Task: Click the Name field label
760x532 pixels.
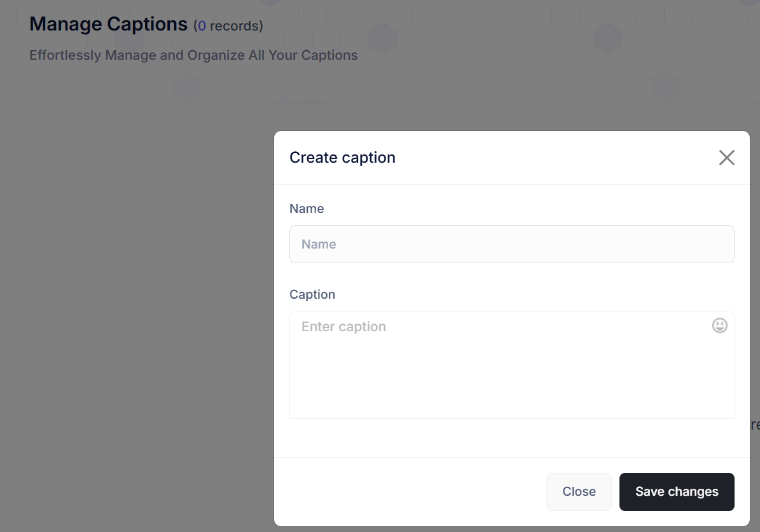Action: [307, 208]
